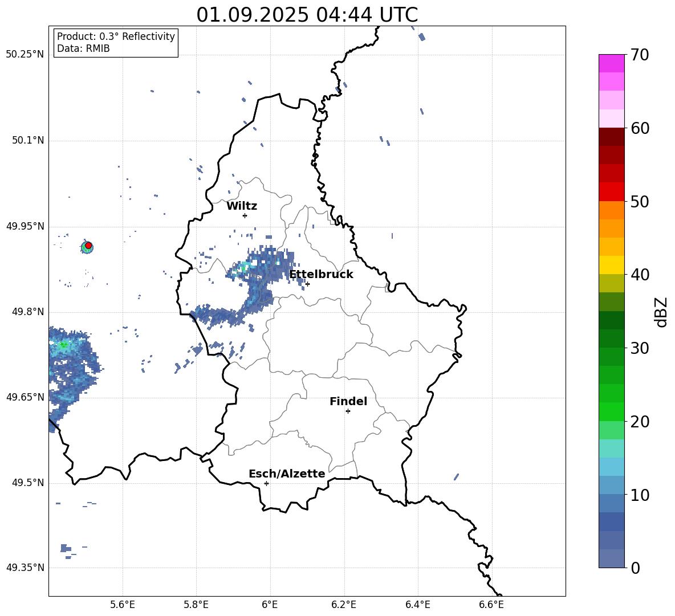Pick the dark maroon colorbar segment below 60
Screen dimensions: 675x616
[x=611, y=137]
